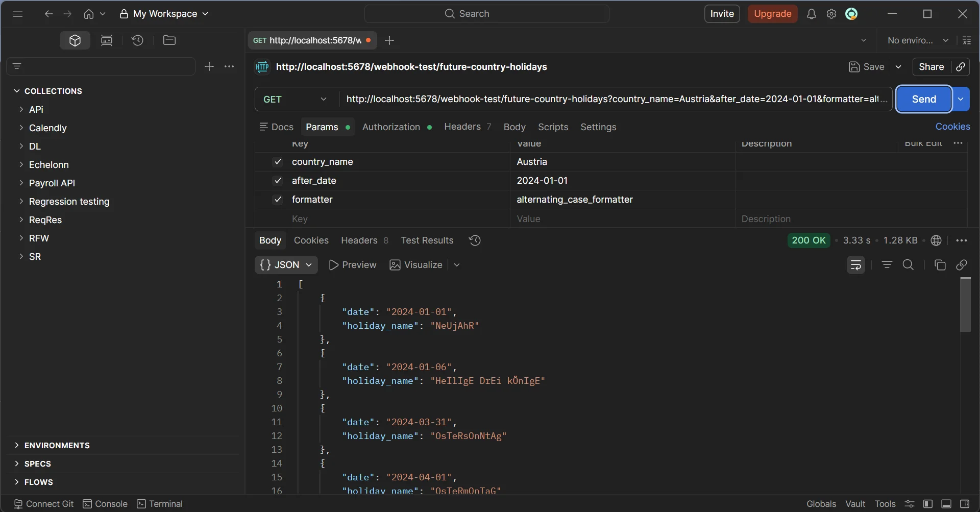980x512 pixels.
Task: Click the response link icon
Action: [962, 265]
